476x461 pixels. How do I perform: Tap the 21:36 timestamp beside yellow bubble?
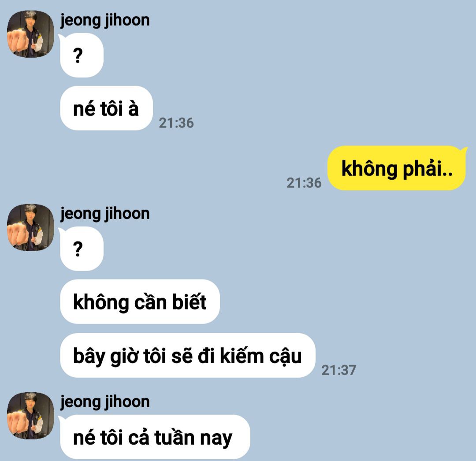304,183
